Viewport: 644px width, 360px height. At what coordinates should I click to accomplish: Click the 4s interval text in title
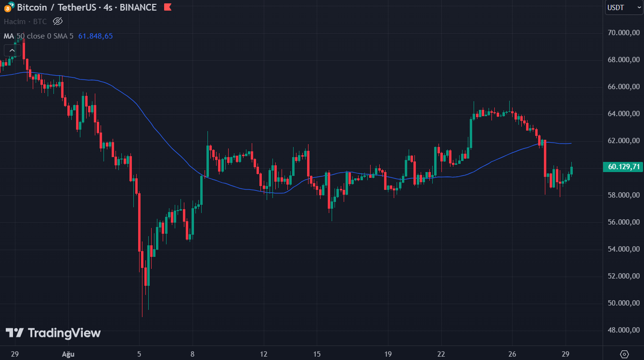[108, 7]
